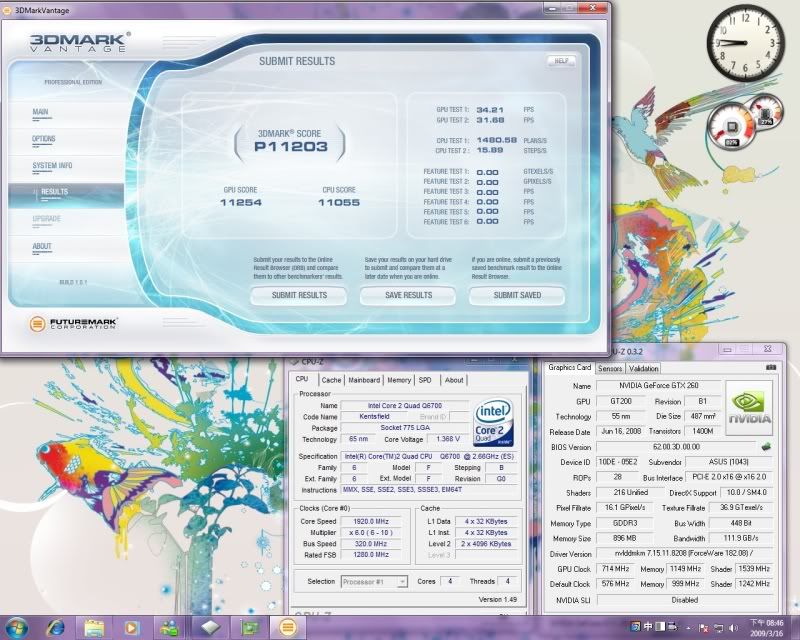
Task: Click the CPU name Intel Core 2 Quad Q6700
Action: pyautogui.click(x=405, y=406)
